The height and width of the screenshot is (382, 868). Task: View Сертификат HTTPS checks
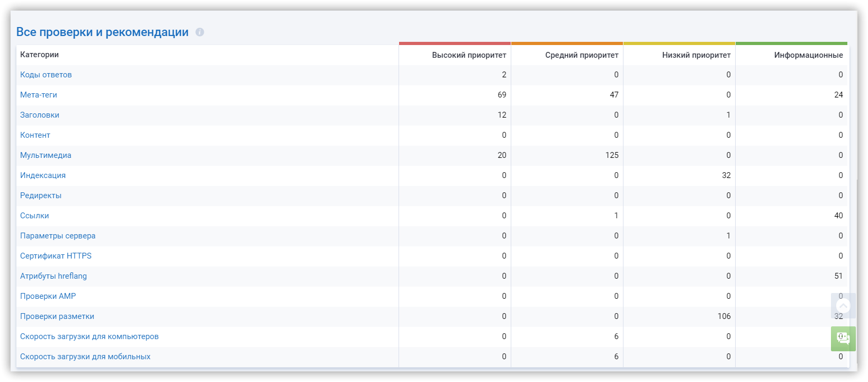pyautogui.click(x=56, y=256)
